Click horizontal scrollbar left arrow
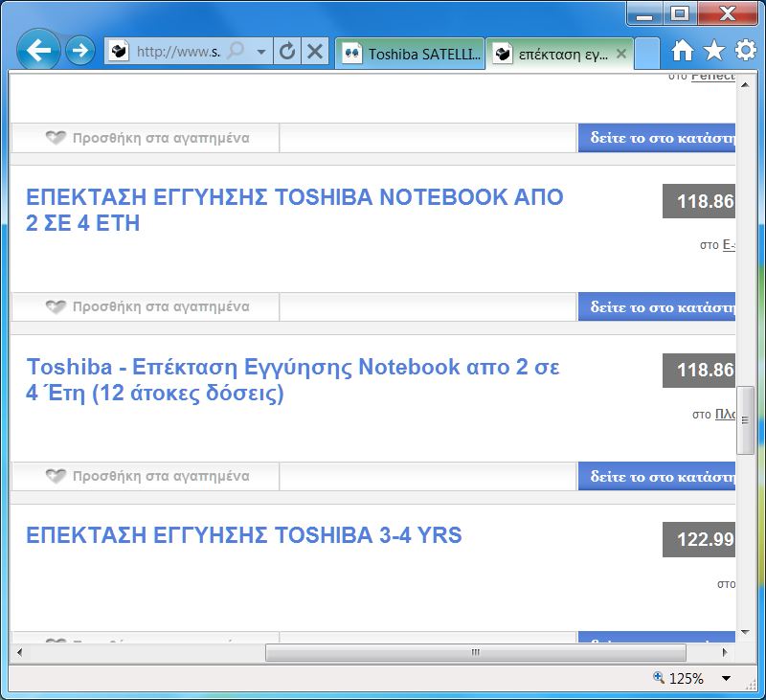 pos(19,652)
